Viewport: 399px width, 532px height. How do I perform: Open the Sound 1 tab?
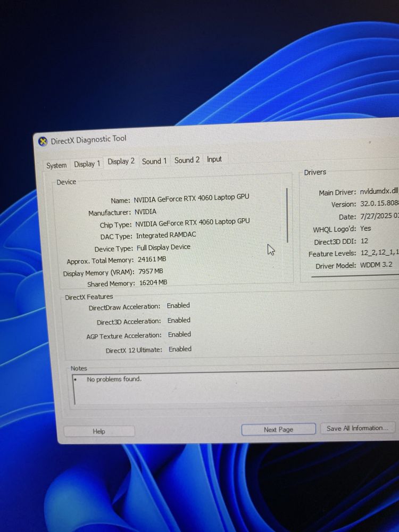[154, 161]
